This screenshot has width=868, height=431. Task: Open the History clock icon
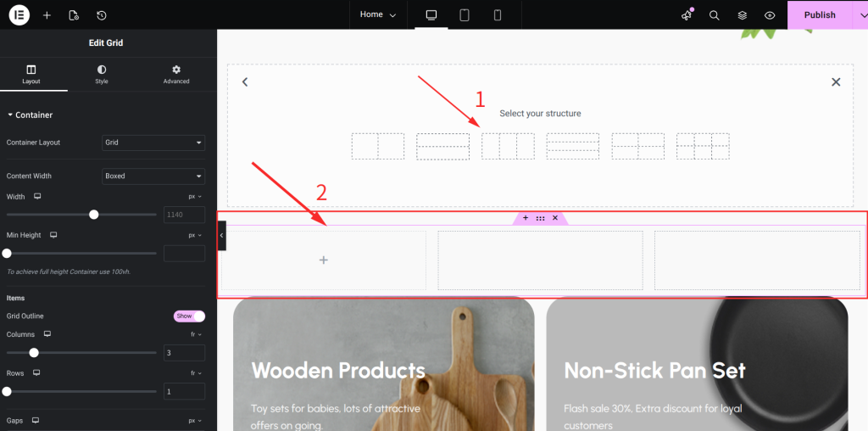tap(102, 15)
